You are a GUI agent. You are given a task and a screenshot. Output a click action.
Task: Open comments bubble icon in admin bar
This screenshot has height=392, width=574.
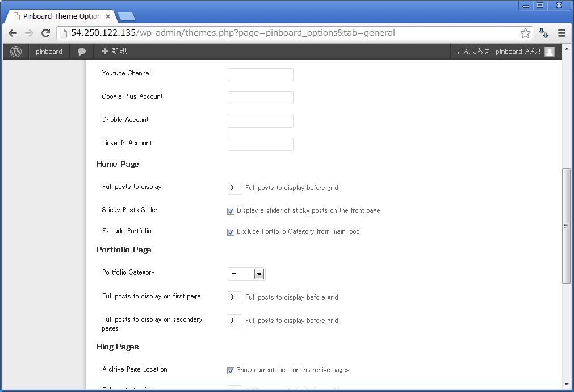82,52
